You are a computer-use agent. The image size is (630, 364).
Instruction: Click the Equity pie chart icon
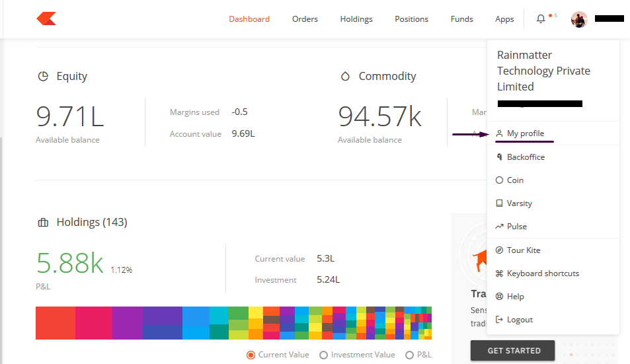[43, 77]
